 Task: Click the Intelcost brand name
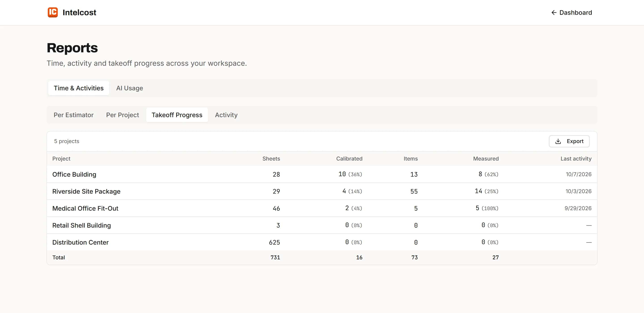(79, 13)
